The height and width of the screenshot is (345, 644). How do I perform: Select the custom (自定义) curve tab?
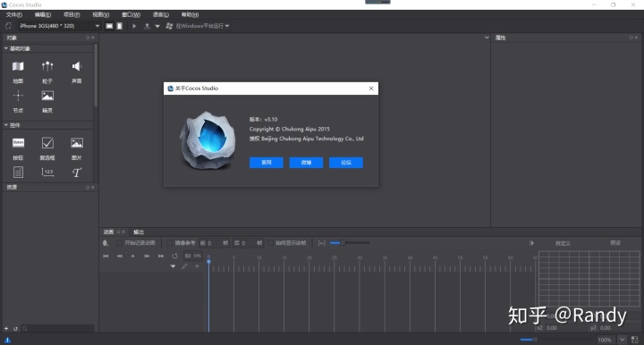click(x=563, y=243)
